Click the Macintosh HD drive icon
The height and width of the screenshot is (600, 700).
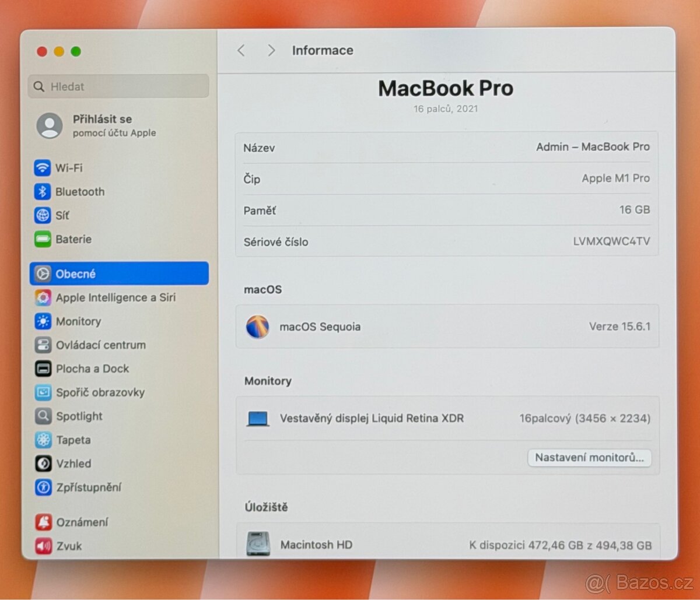coord(257,543)
